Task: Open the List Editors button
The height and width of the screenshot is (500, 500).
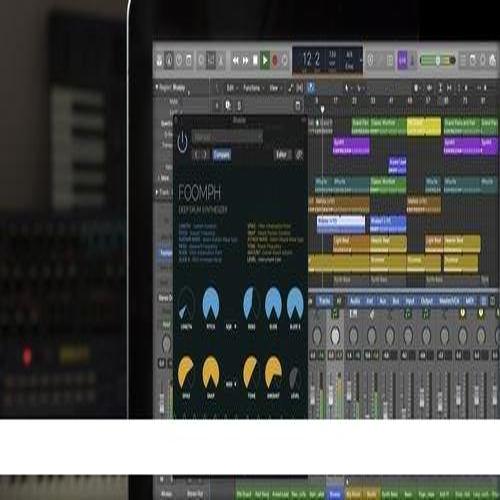Action: click(463, 60)
